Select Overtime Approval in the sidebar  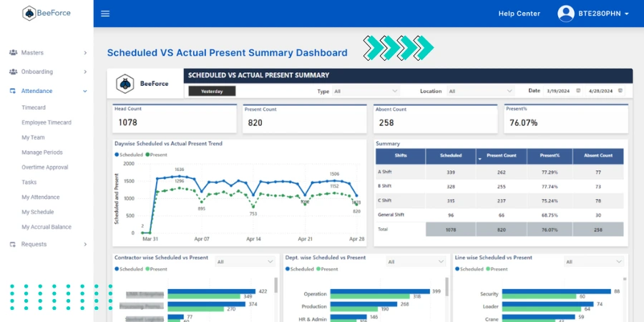[44, 167]
